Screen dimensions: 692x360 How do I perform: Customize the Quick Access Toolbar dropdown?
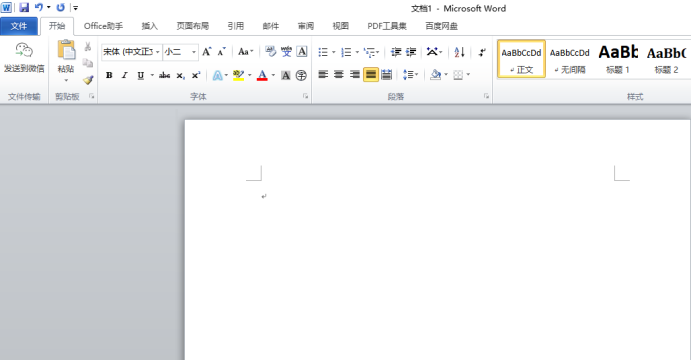pyautogui.click(x=75, y=8)
